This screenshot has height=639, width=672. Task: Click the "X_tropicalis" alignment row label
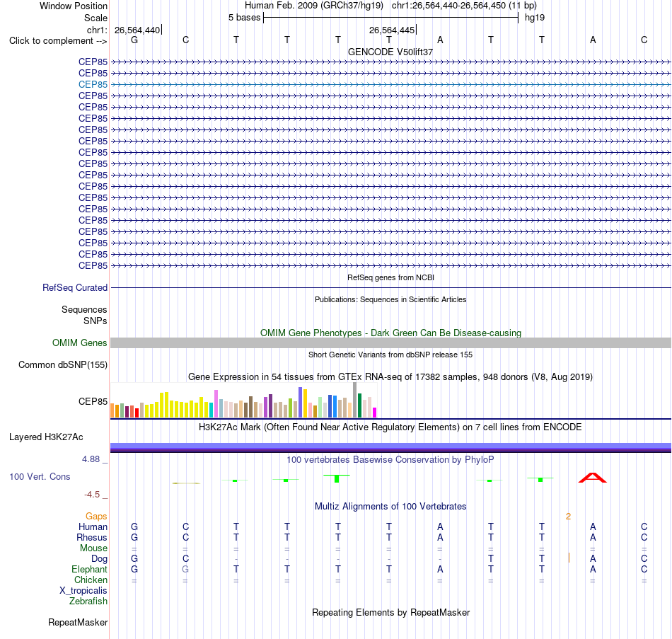[x=83, y=591]
